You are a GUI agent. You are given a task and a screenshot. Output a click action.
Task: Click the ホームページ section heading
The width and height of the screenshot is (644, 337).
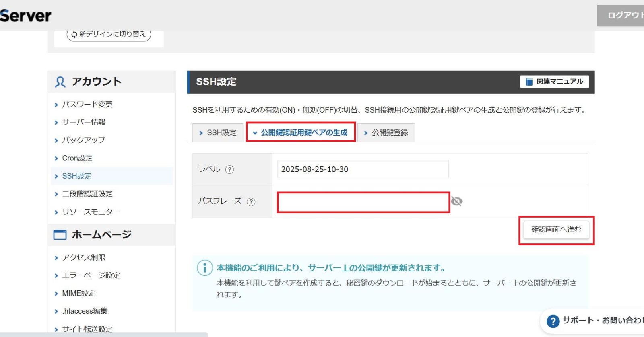(x=101, y=234)
